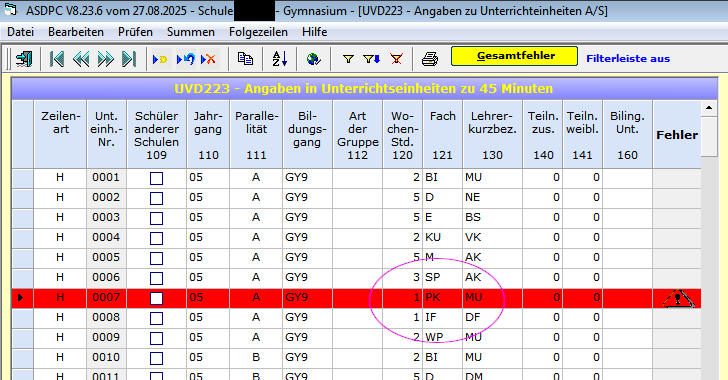Jump to first record
Screen dimensions: 728x380
57,59
